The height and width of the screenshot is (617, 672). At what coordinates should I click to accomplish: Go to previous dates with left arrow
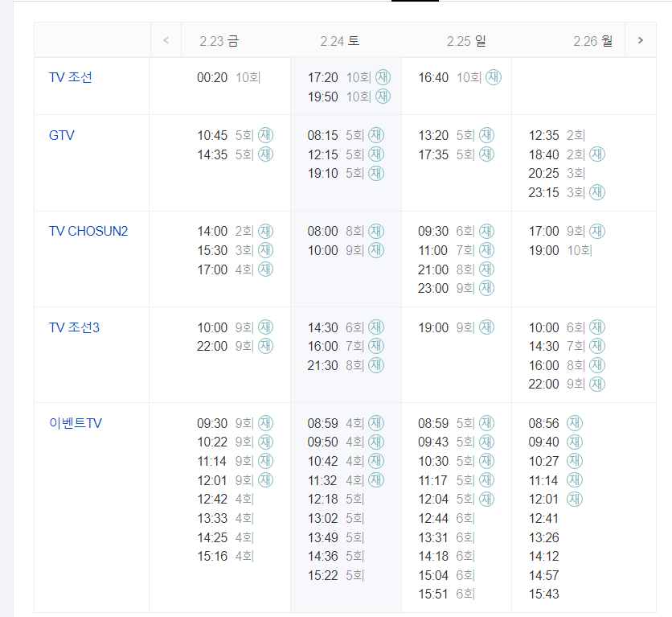(x=166, y=40)
